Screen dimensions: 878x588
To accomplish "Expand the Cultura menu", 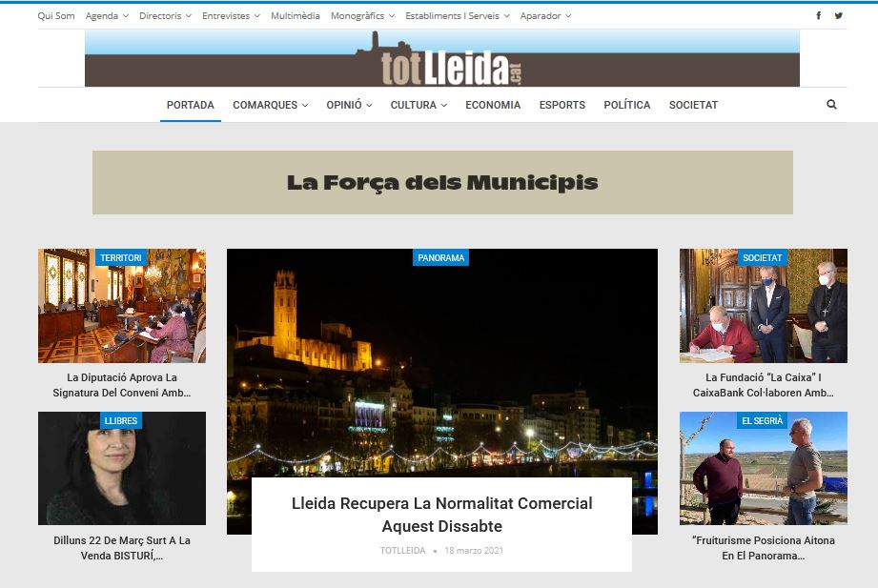I will [x=418, y=105].
